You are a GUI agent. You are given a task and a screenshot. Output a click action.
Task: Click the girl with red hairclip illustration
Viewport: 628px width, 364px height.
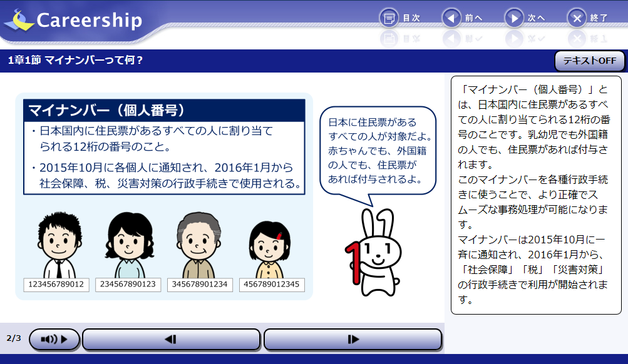click(269, 250)
